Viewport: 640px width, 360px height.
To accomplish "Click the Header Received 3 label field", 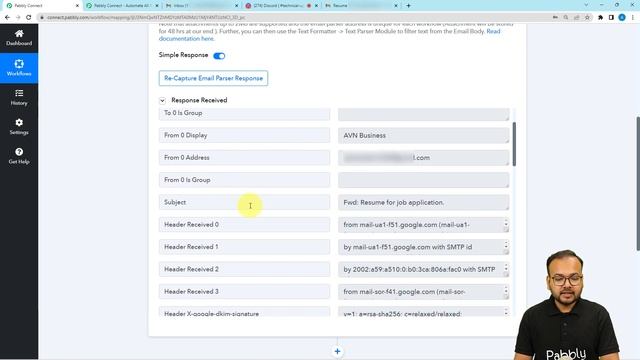I will pyautogui.click(x=244, y=291).
